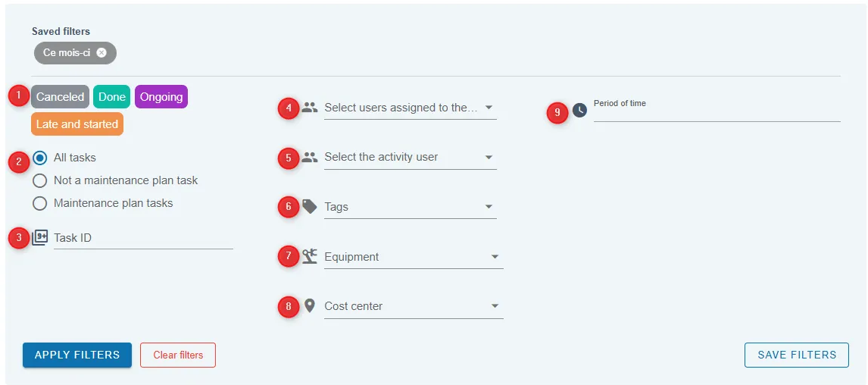868x385 pixels.
Task: Remove the Ce mois-ci saved filter
Action: click(101, 52)
